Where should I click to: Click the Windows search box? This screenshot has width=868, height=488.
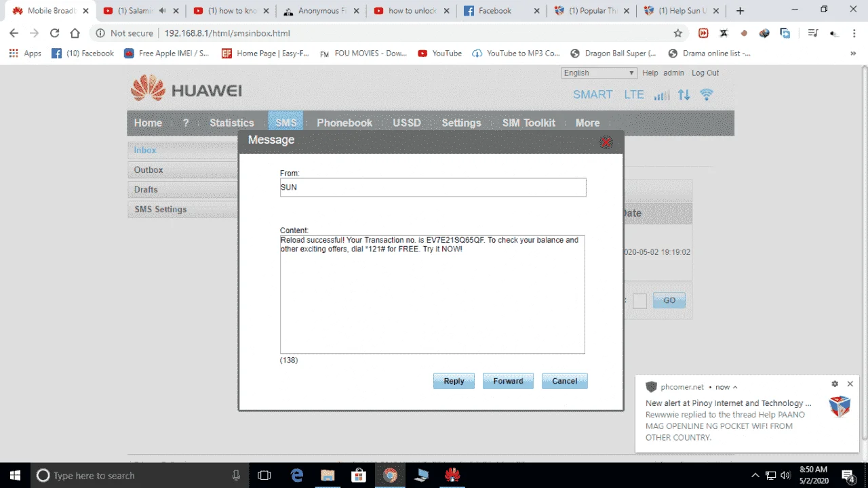coord(140,475)
